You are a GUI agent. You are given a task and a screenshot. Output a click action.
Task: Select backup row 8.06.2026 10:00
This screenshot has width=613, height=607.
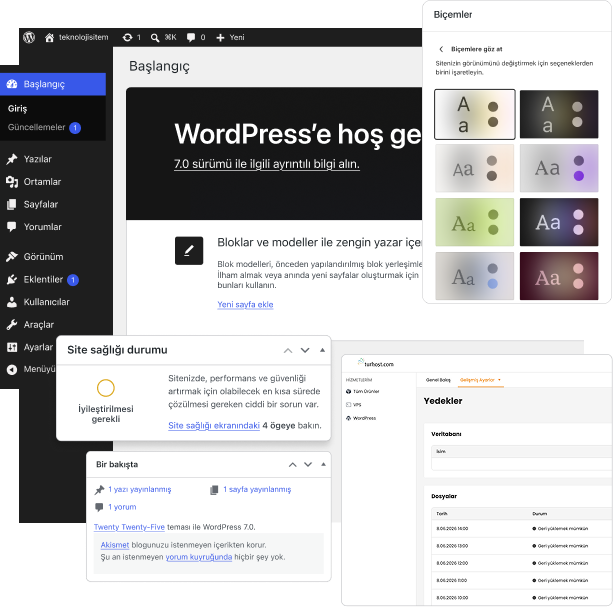[x=522, y=598]
